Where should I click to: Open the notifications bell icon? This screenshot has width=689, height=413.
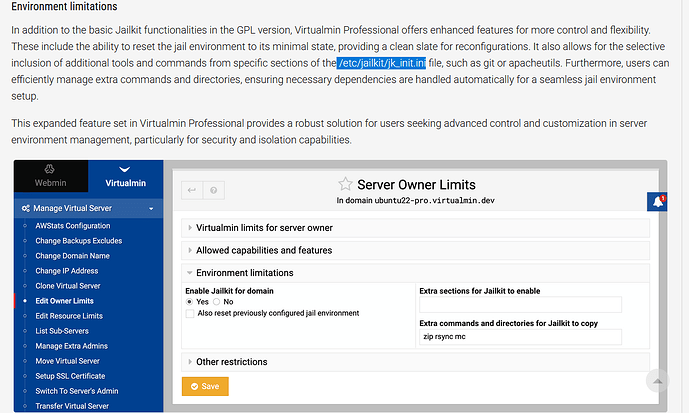click(658, 202)
